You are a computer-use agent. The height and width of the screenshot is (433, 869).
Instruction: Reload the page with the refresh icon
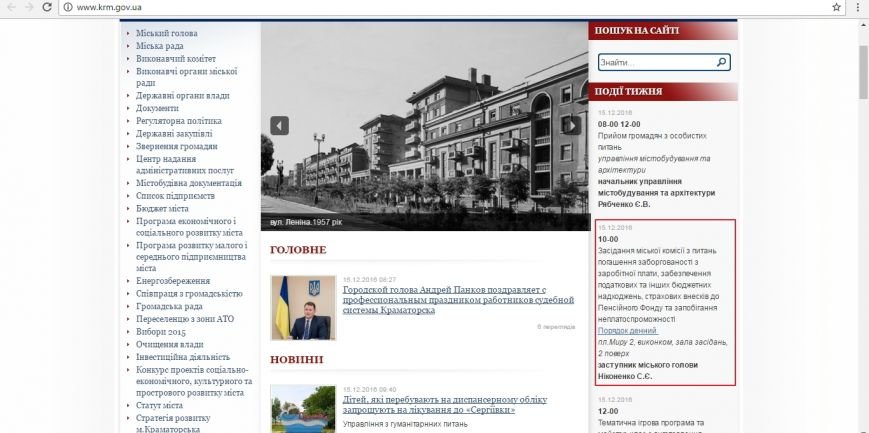click(47, 7)
